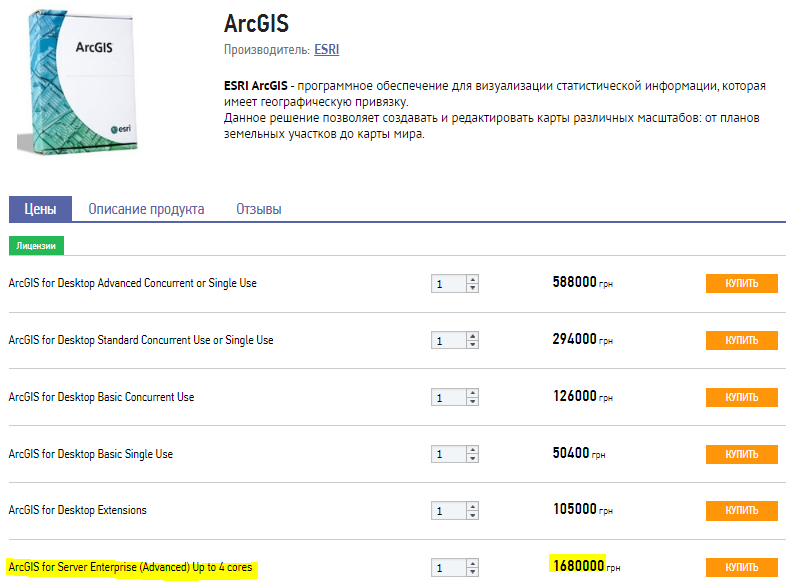Increase quantity for Desktop Standard Concurrent
Viewport: 802px width, 588px height.
click(x=473, y=336)
